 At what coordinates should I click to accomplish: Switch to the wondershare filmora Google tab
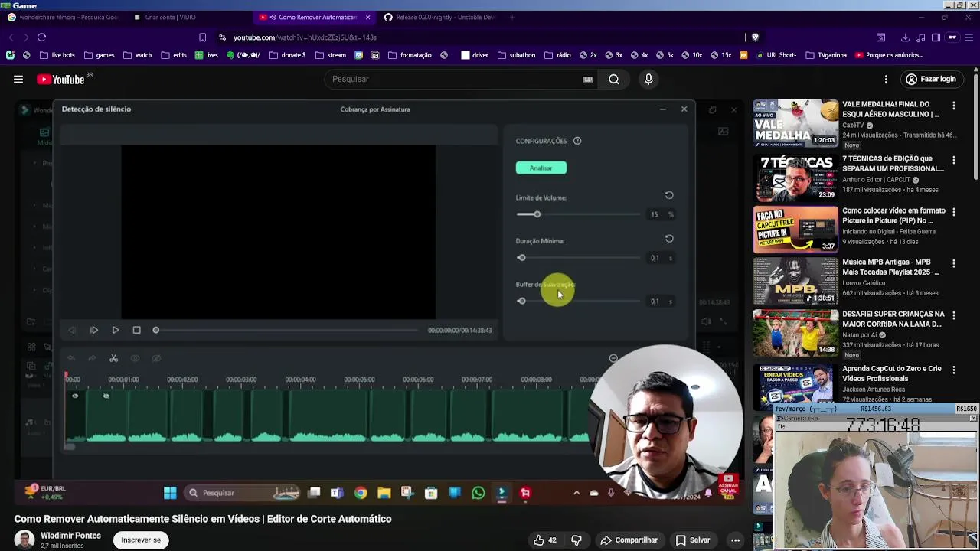point(64,17)
